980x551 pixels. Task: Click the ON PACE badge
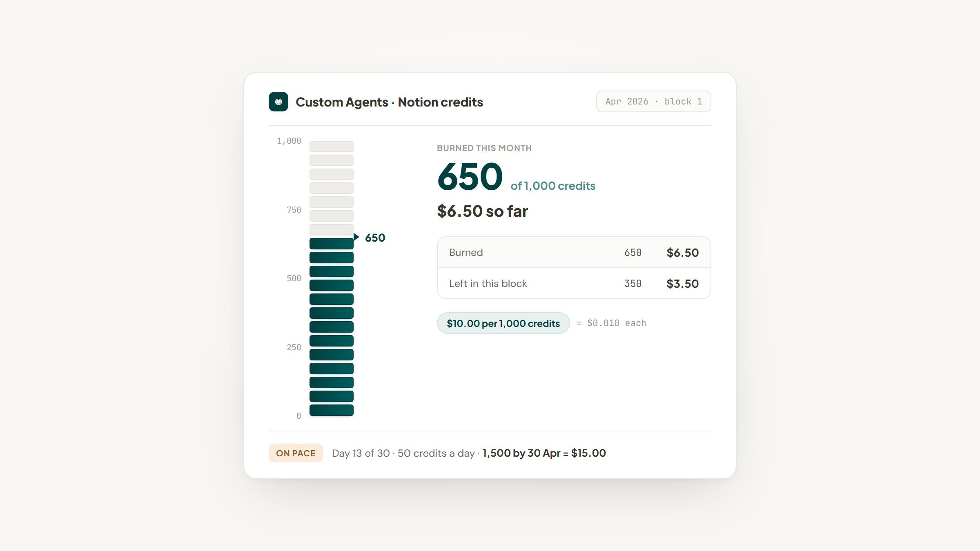click(x=296, y=453)
